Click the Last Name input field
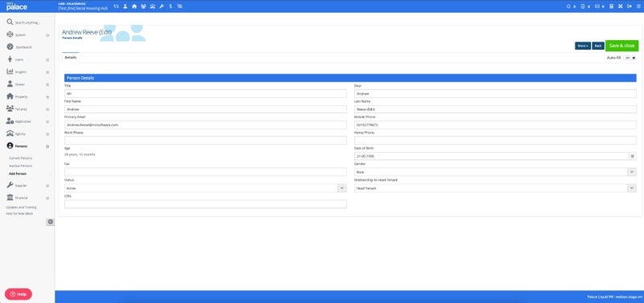The height and width of the screenshot is (303, 644). pyautogui.click(x=495, y=109)
